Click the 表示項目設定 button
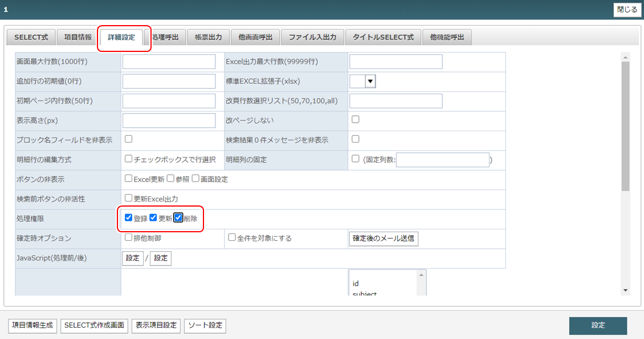Image resolution: width=644 pixels, height=339 pixels. [x=156, y=326]
